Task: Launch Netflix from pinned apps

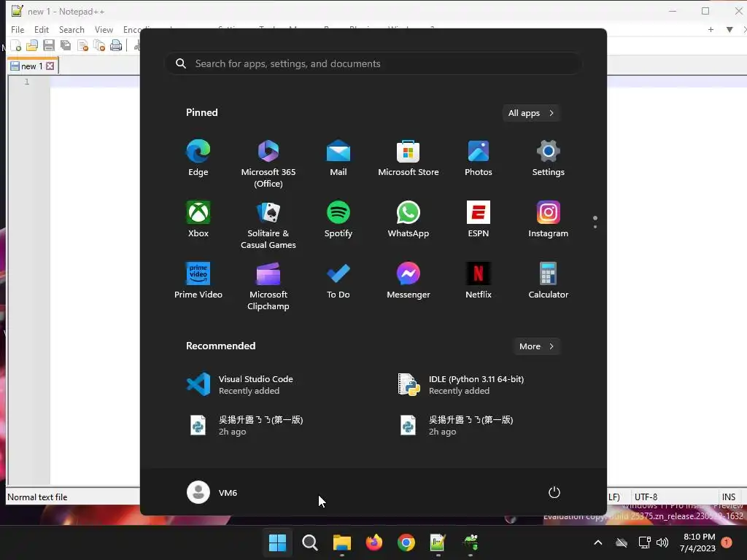Action: 479,281
